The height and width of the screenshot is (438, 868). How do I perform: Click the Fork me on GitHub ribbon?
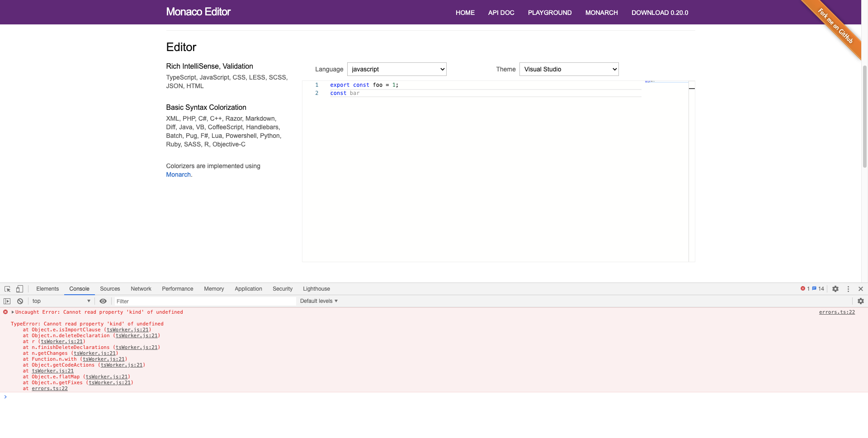click(835, 26)
